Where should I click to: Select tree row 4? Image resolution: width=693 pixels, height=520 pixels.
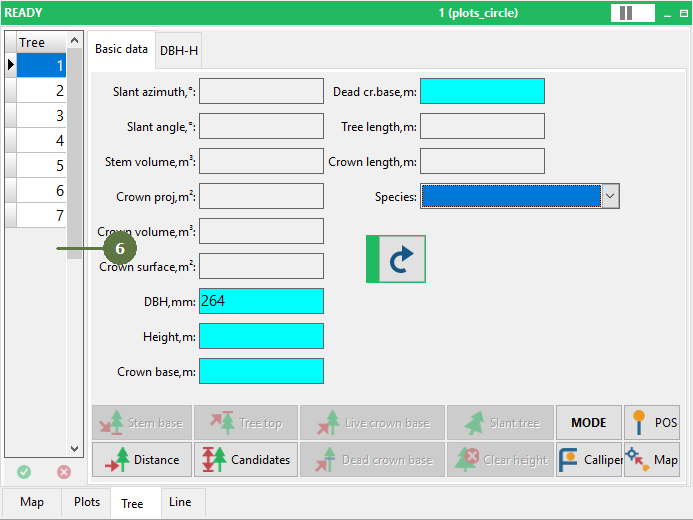click(x=41, y=140)
